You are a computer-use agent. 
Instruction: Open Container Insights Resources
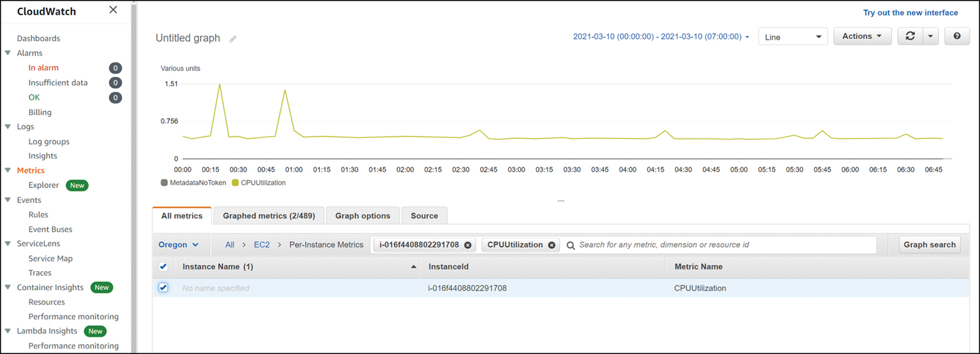pyautogui.click(x=46, y=302)
